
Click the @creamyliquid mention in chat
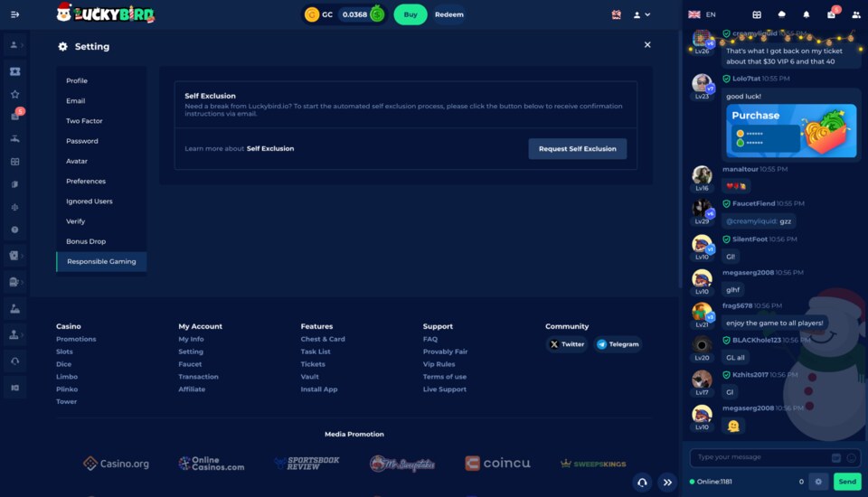click(x=751, y=220)
